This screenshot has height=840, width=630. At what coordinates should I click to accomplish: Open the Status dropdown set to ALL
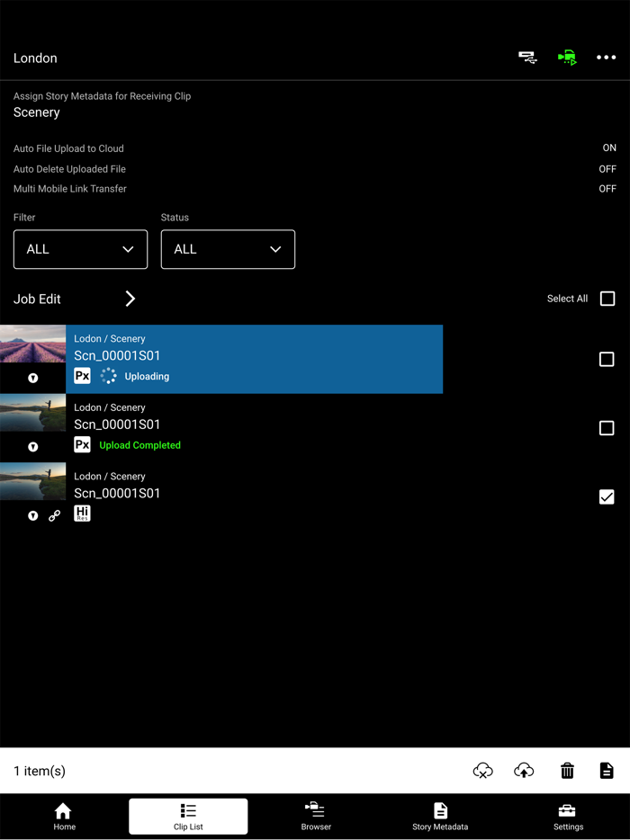[x=228, y=249]
